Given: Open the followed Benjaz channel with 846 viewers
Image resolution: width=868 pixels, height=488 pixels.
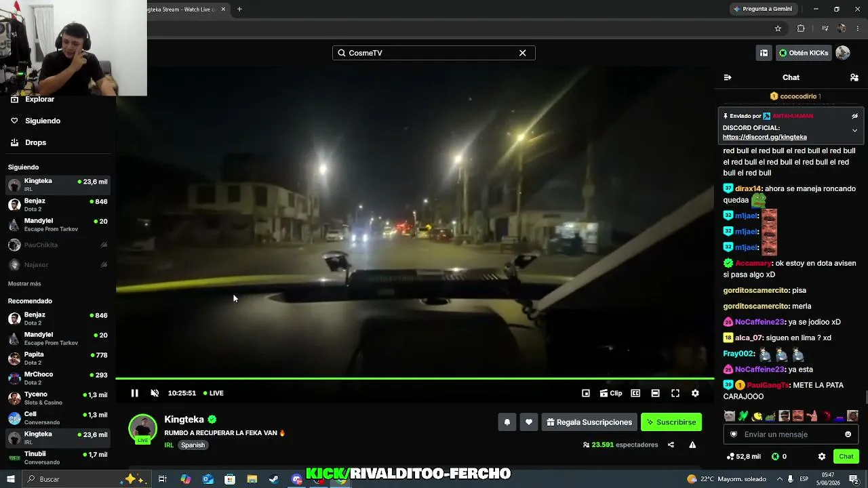Looking at the screenshot, I should (x=58, y=205).
